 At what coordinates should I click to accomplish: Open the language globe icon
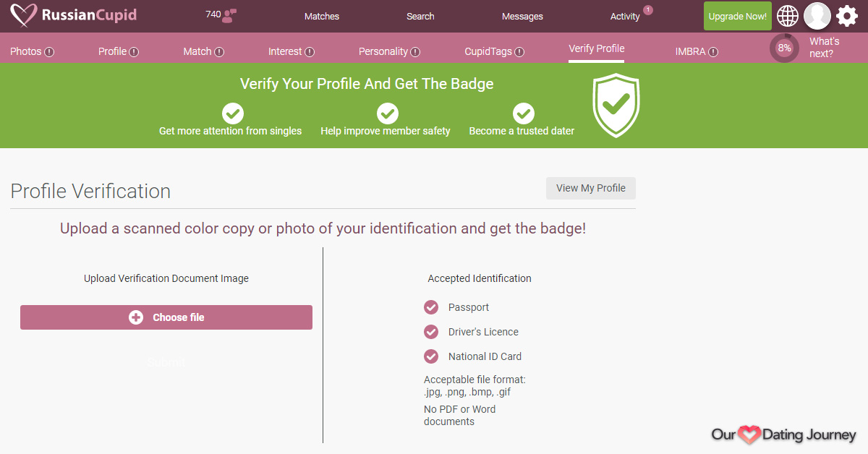click(788, 16)
